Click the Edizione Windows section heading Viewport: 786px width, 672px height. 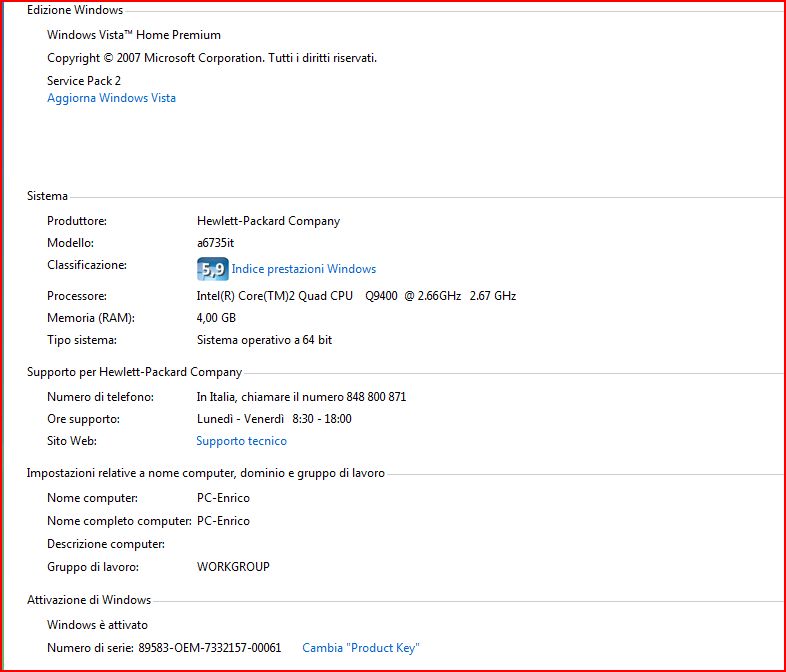(x=75, y=10)
